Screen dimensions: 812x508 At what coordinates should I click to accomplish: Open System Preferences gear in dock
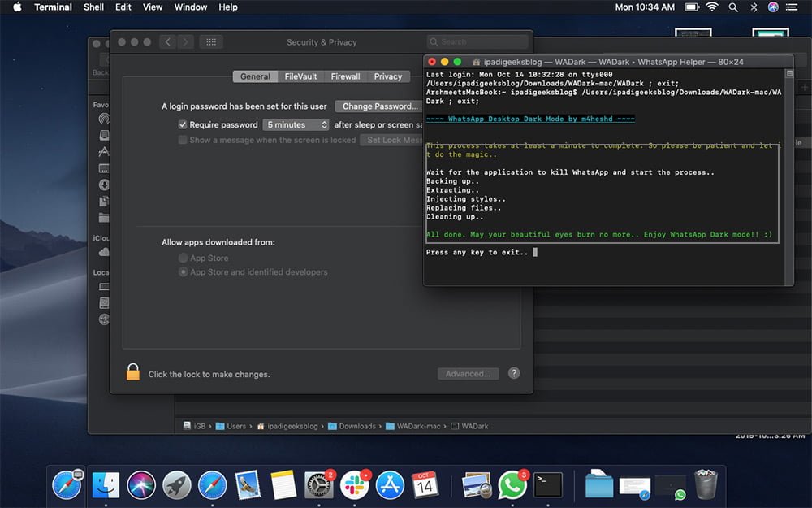(318, 486)
